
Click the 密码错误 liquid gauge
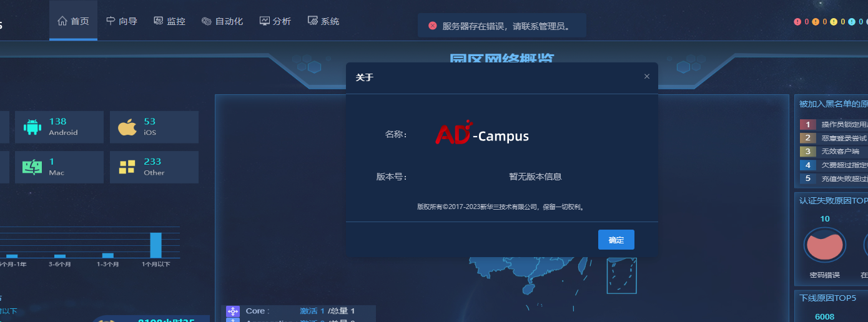825,245
